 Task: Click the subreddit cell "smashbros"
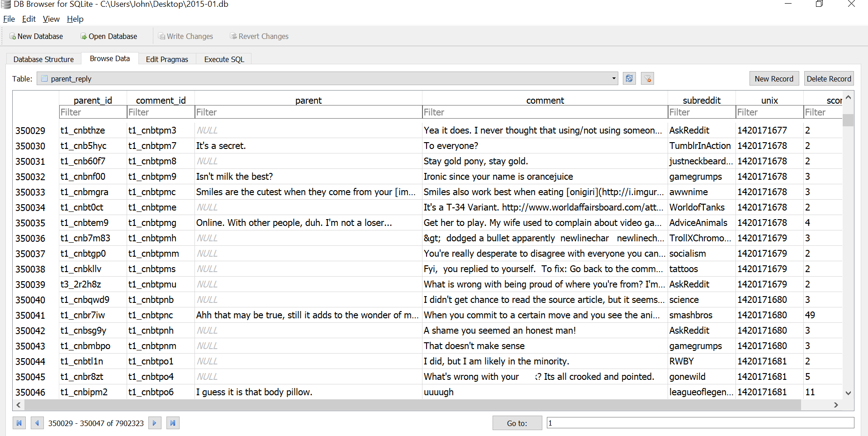coord(702,315)
